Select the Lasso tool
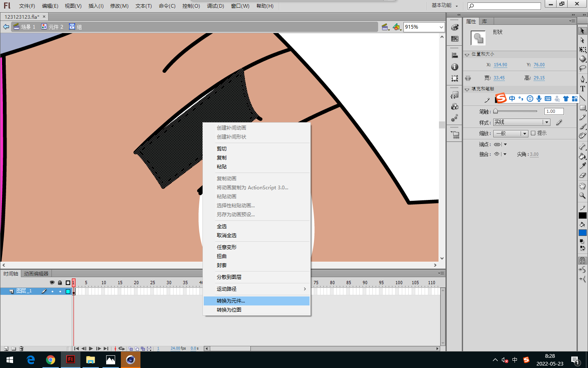Screen dimensions: 588x368 (583, 68)
